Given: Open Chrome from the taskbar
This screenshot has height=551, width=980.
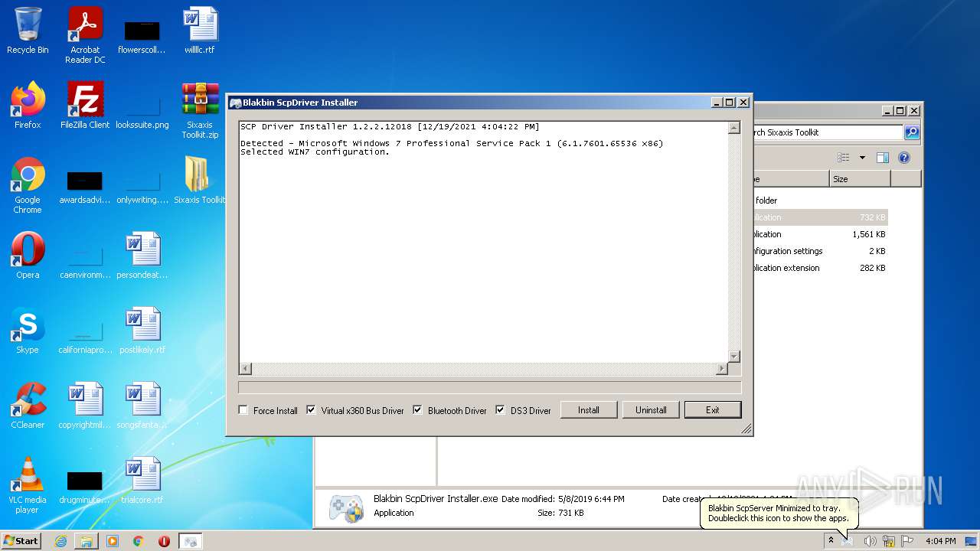Looking at the screenshot, I should point(139,541).
